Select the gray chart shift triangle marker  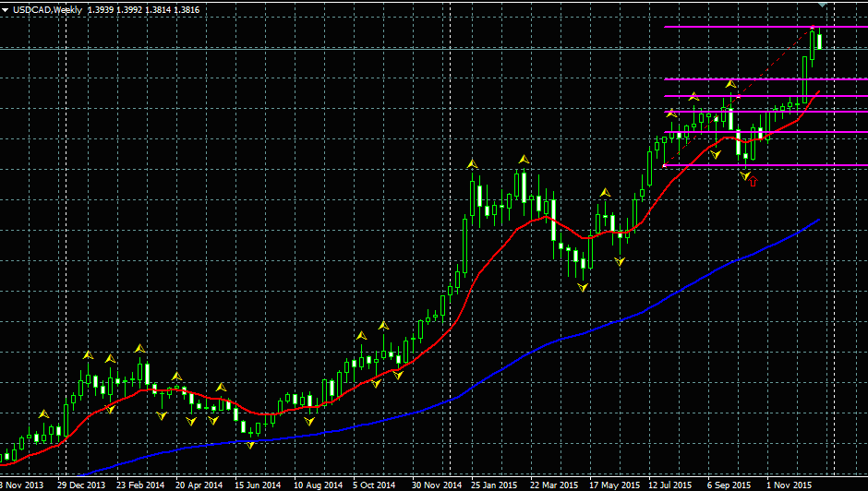[x=822, y=5]
